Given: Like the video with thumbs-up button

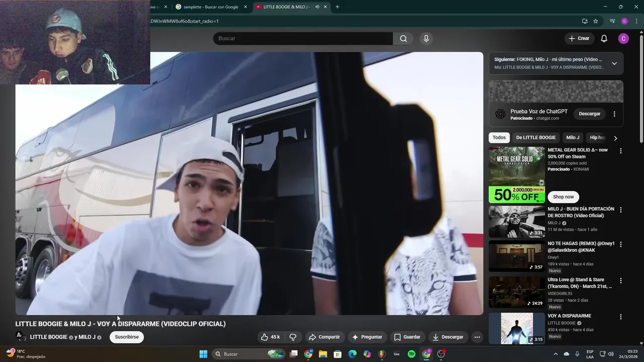Looking at the screenshot, I should [270, 337].
